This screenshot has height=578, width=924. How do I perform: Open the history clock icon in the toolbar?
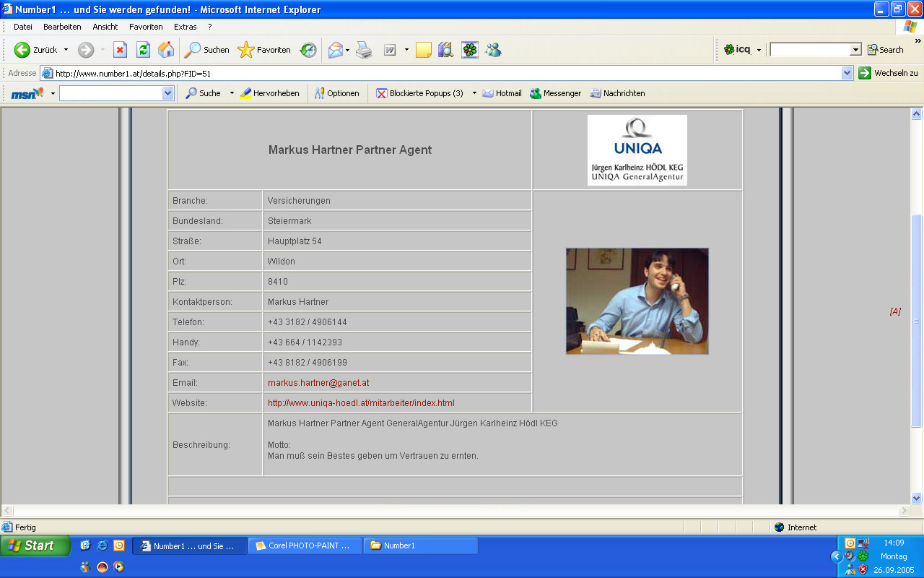pos(308,50)
